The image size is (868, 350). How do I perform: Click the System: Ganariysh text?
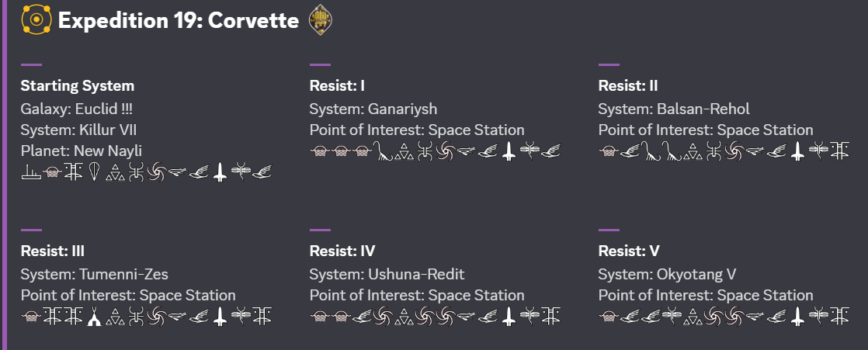(x=373, y=109)
